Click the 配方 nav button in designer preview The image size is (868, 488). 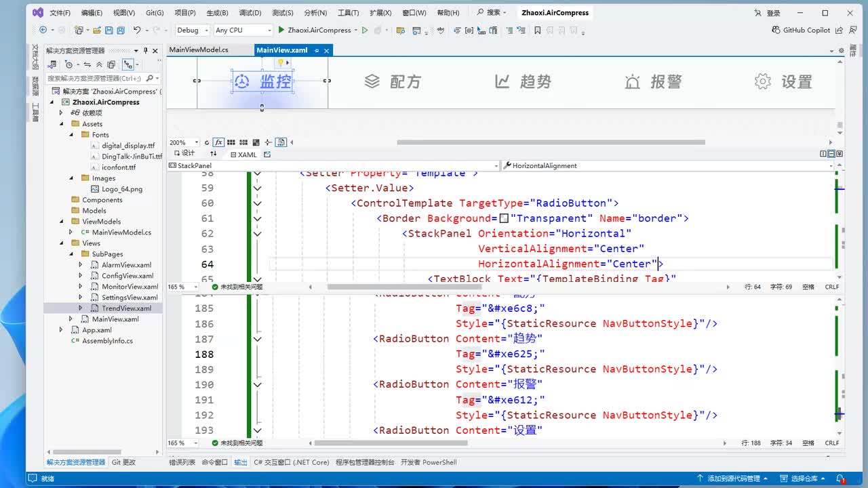pos(393,82)
